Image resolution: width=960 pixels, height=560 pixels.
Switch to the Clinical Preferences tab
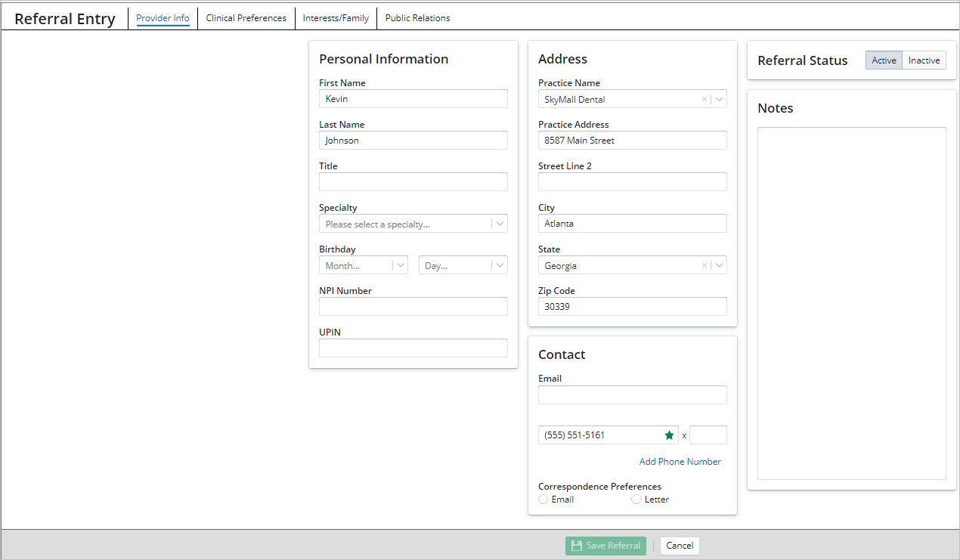246,17
